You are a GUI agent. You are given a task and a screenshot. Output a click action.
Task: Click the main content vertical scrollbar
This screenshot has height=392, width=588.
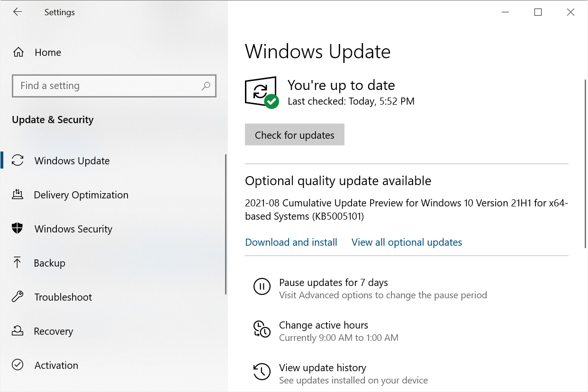pos(585,163)
